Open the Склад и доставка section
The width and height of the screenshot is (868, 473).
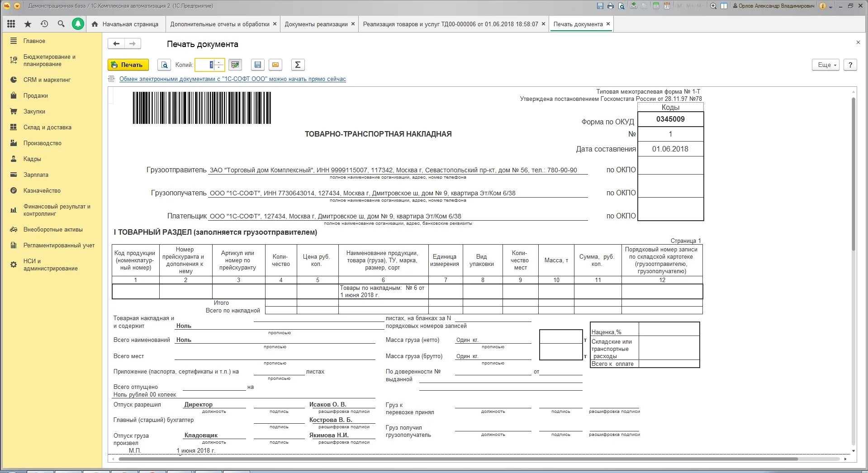52,127
